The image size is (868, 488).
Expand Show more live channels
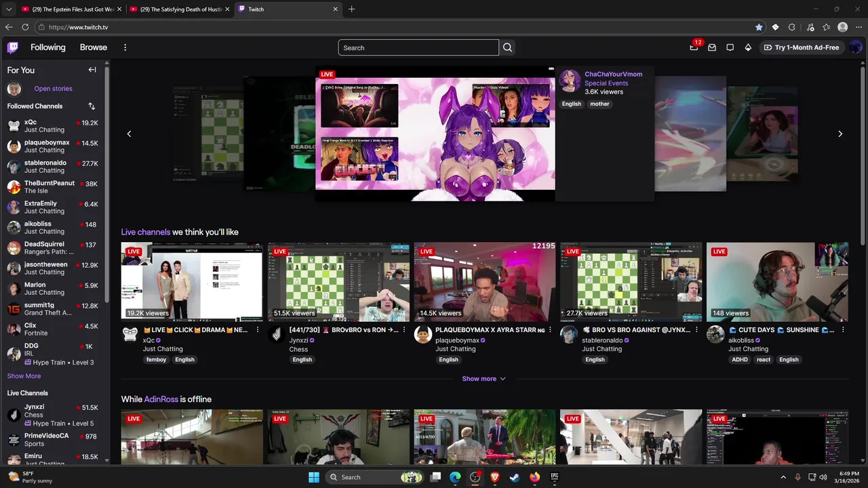point(484,379)
